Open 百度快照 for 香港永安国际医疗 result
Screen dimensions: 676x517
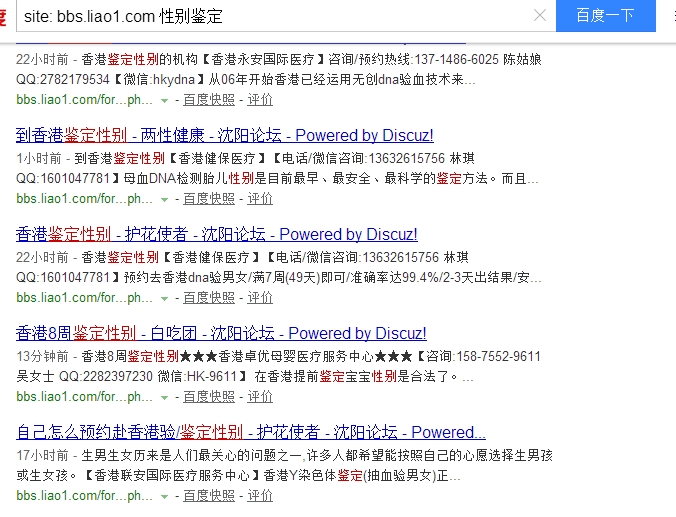[209, 100]
